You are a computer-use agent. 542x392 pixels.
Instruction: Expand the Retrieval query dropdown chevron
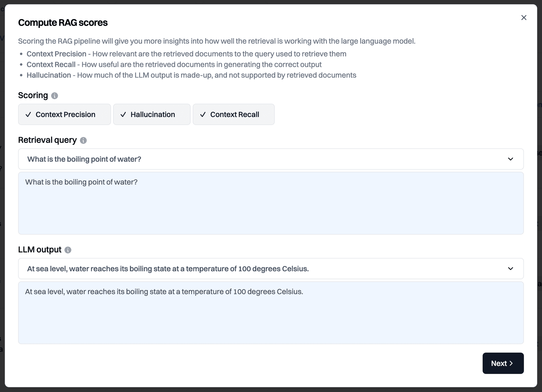pos(510,159)
